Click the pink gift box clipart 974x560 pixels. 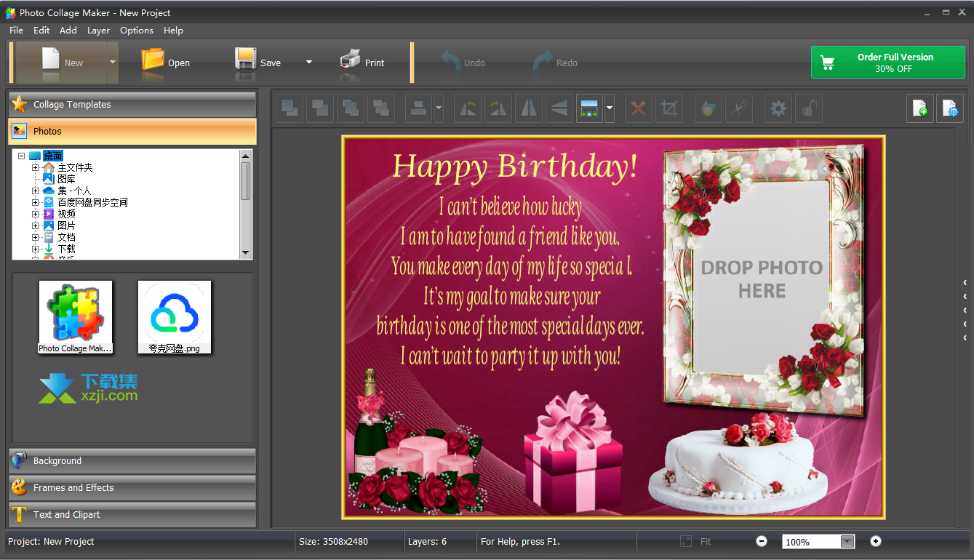click(573, 451)
